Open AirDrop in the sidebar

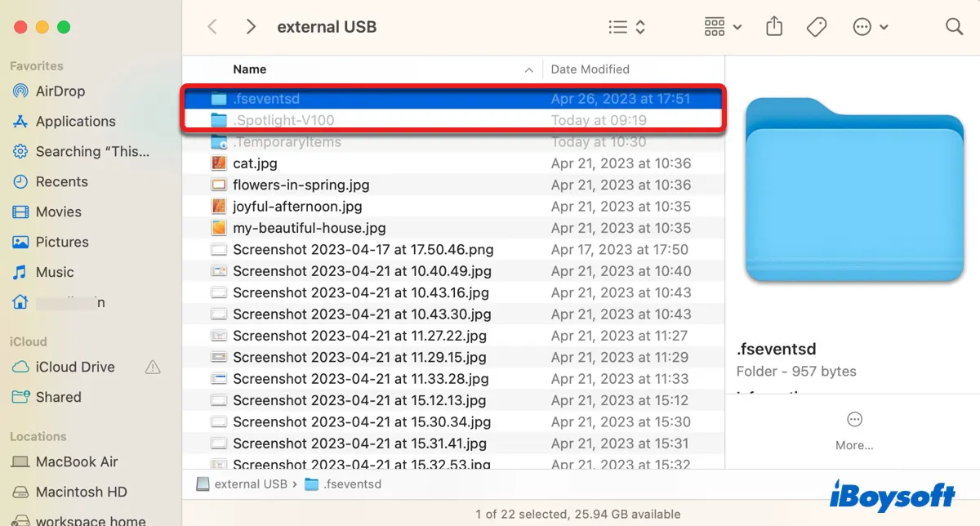60,91
